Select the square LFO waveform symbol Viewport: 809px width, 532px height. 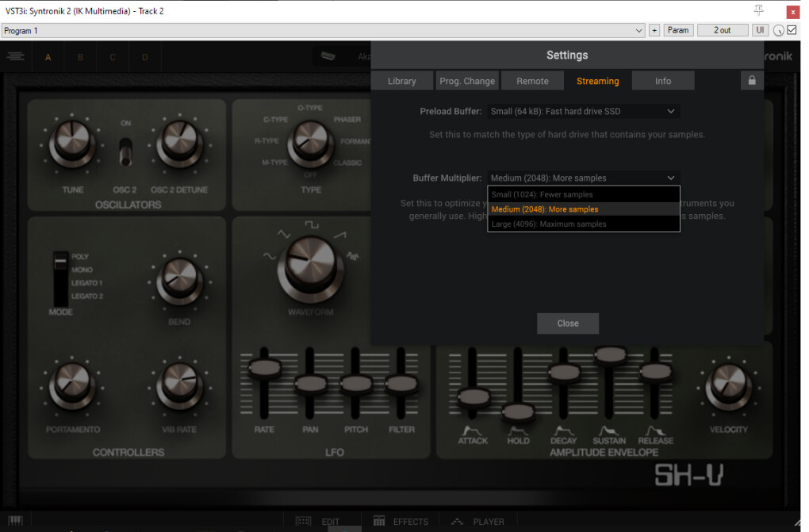point(312,224)
